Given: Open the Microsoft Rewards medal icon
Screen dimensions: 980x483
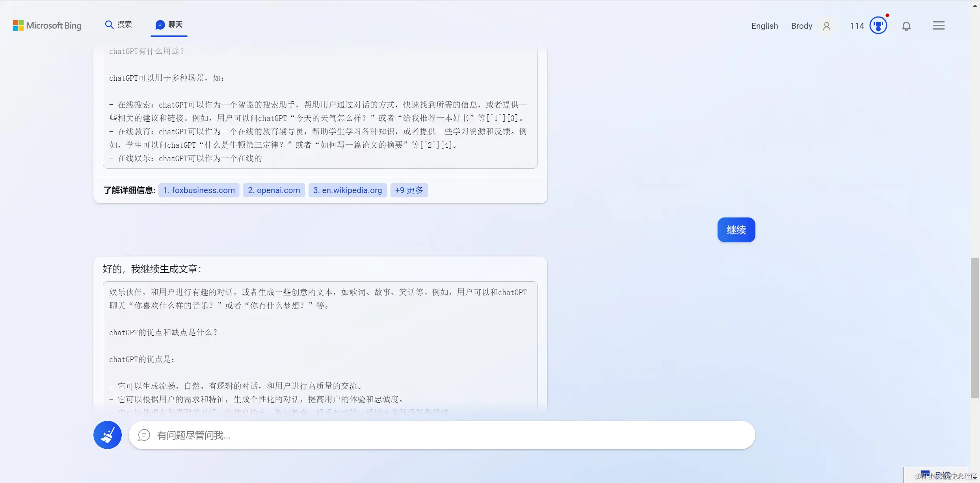Looking at the screenshot, I should (x=879, y=25).
